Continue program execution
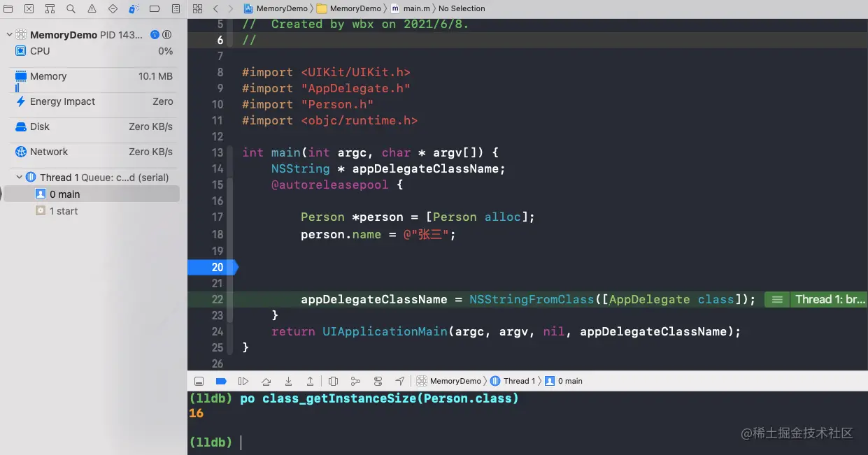Image resolution: width=868 pixels, height=455 pixels. tap(243, 381)
